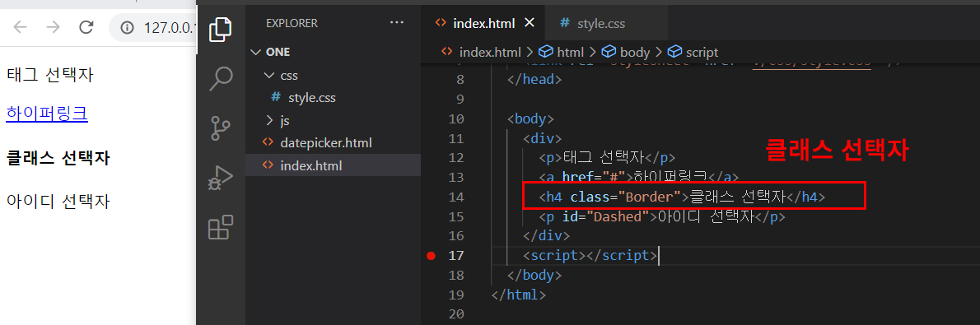The image size is (980, 325).
Task: Click the </html> closing tag
Action: pos(519,295)
